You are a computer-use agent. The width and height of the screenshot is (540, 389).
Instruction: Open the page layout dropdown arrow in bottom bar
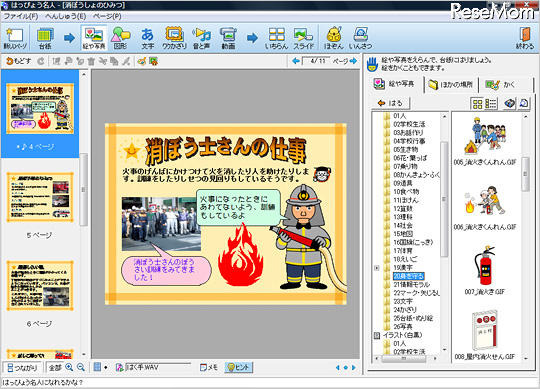(105, 368)
